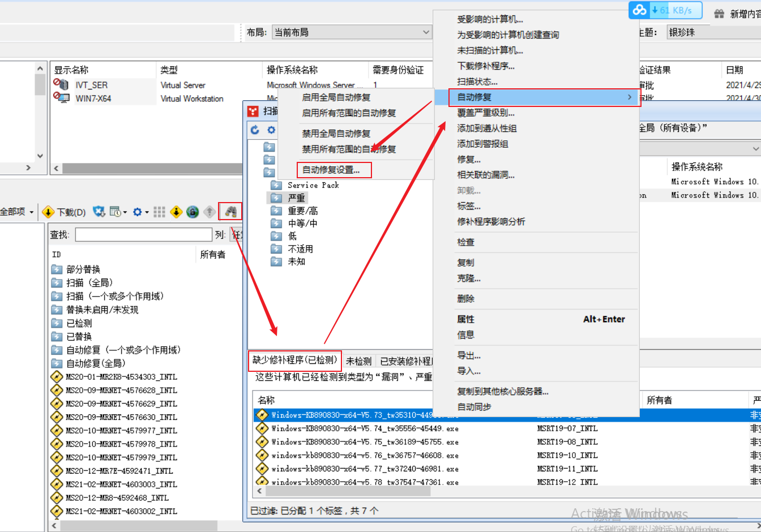Click 属性 in the context menu
Screen dimensions: 761x532
(x=466, y=319)
